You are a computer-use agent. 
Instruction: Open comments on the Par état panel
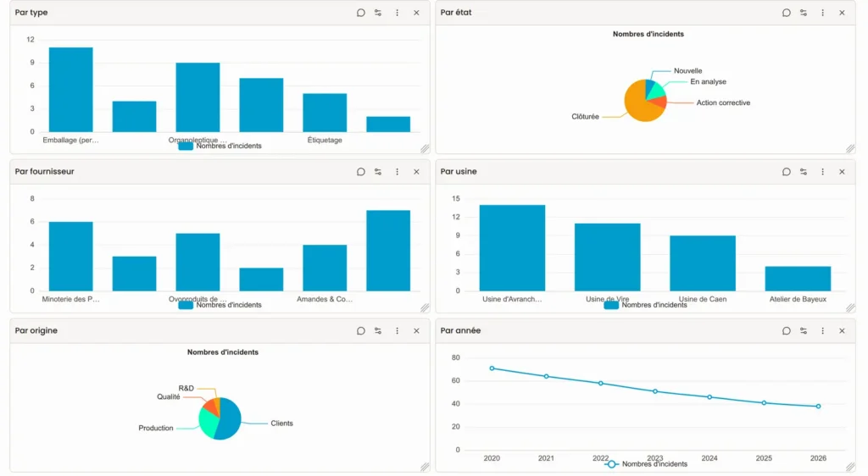point(786,13)
